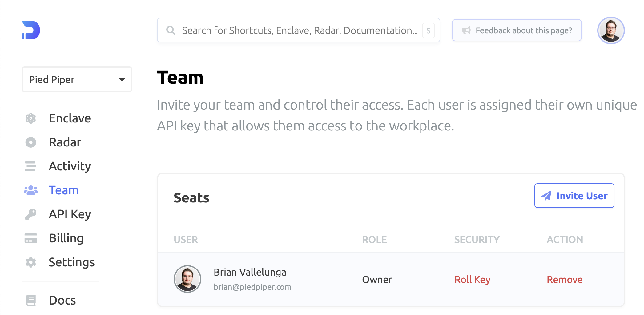The width and height of the screenshot is (644, 315).
Task: Click the Activity lines icon
Action: point(31,166)
